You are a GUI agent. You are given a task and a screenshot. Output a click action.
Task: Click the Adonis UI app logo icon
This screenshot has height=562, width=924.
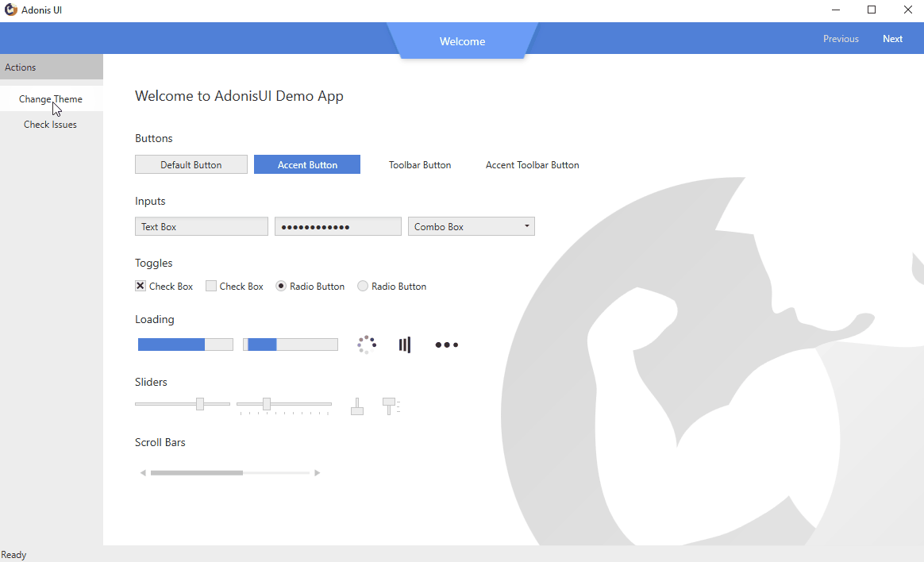point(10,10)
